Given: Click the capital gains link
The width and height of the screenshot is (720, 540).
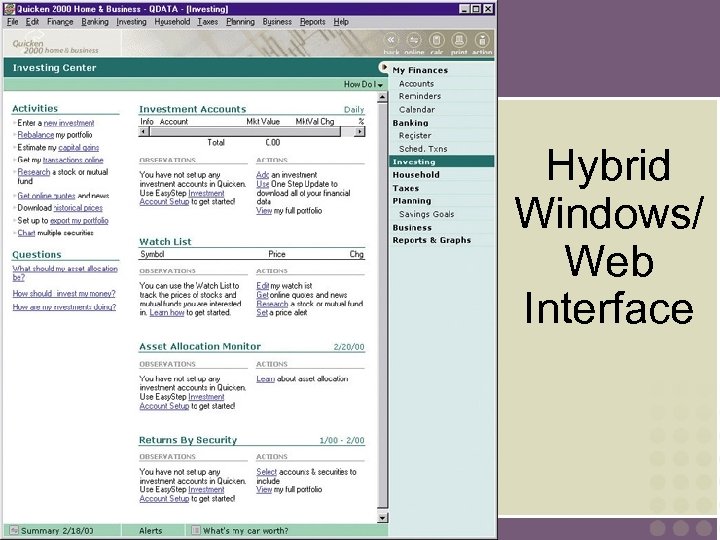Looking at the screenshot, I should click(79, 148).
